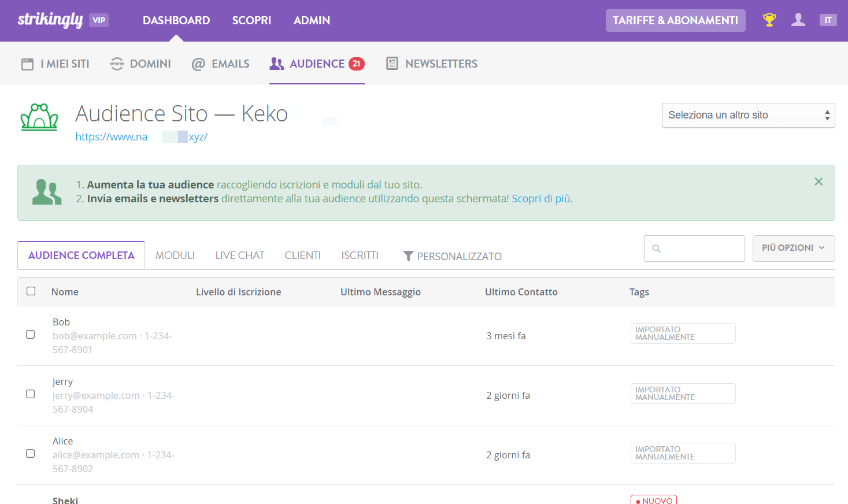Image resolution: width=848 pixels, height=504 pixels.
Task: Click the search magnifier icon
Action: coord(656,249)
